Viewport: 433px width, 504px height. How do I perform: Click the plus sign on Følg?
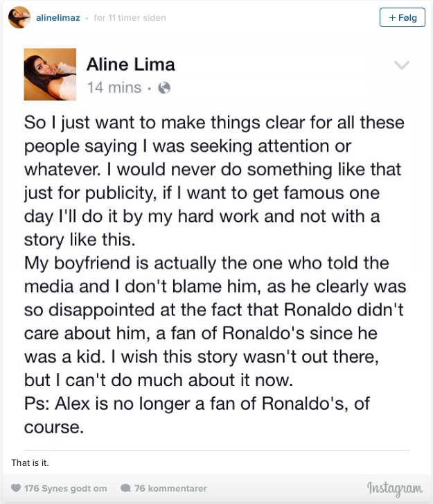tap(392, 17)
